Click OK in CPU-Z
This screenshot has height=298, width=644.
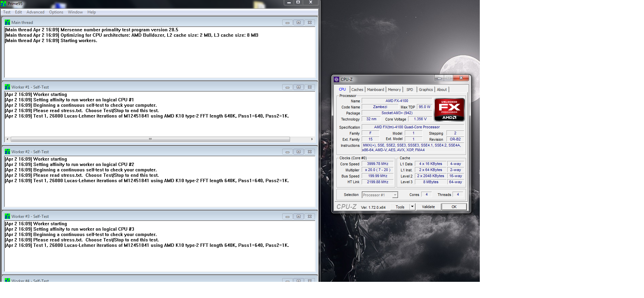click(454, 207)
